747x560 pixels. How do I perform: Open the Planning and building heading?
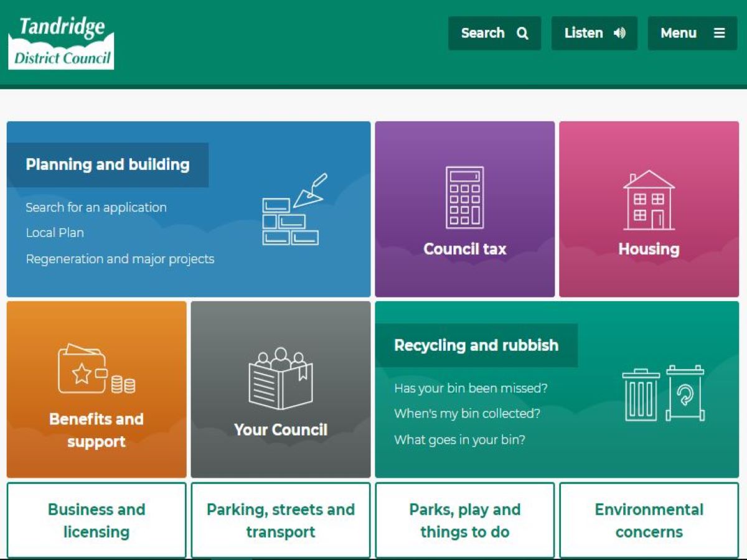[108, 165]
